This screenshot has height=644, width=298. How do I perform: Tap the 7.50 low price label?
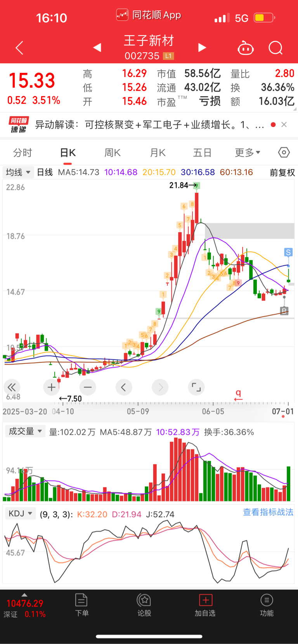pos(74,399)
